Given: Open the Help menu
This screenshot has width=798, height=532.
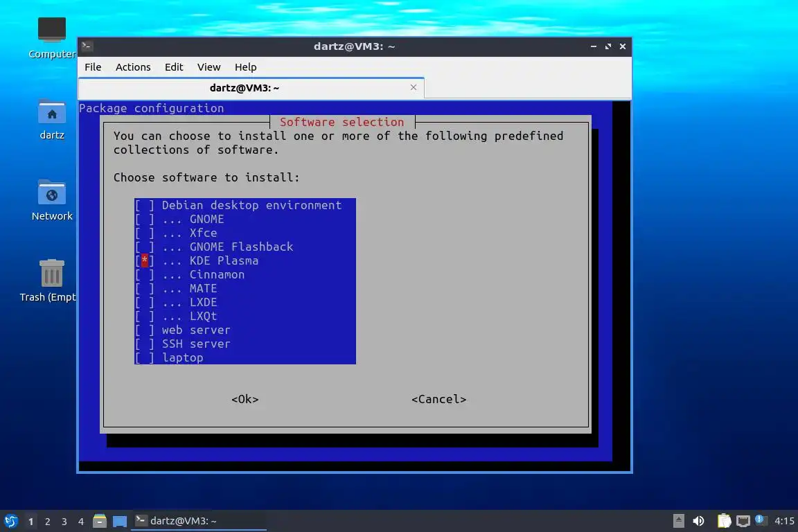Looking at the screenshot, I should click(x=245, y=67).
